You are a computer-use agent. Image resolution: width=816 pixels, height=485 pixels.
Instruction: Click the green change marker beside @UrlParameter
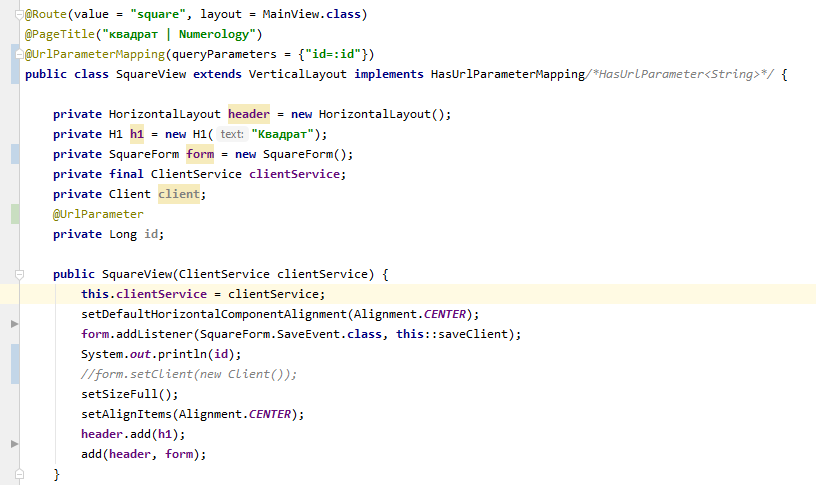click(x=14, y=214)
